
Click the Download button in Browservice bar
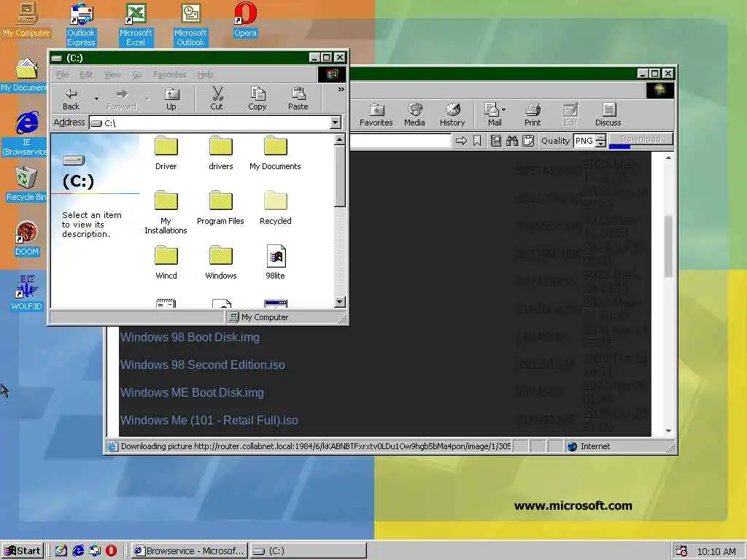pyautogui.click(x=640, y=139)
